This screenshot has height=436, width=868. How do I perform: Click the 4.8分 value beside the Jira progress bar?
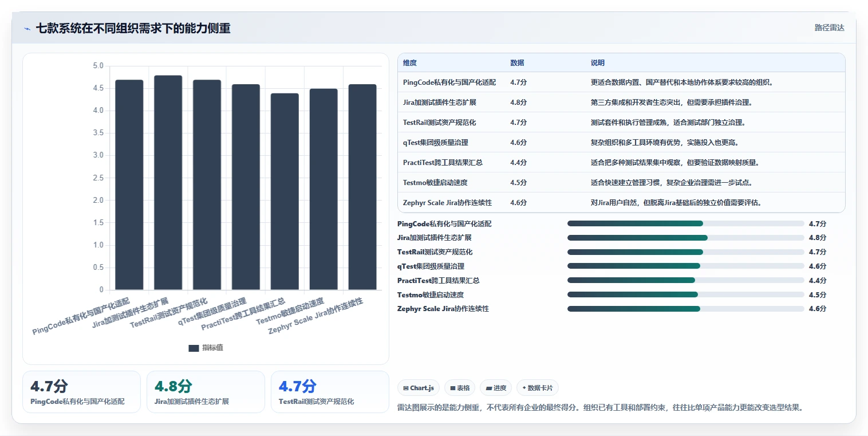pos(818,238)
